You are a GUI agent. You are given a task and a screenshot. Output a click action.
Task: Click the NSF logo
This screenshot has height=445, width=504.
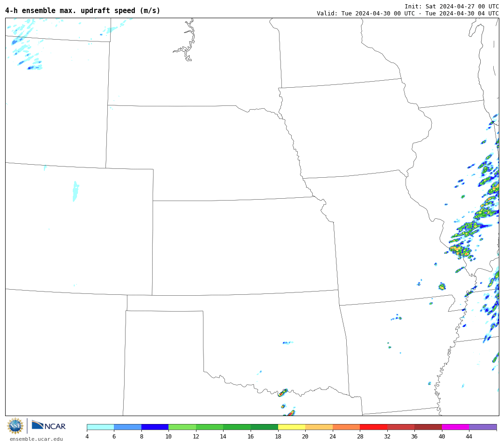click(x=15, y=426)
